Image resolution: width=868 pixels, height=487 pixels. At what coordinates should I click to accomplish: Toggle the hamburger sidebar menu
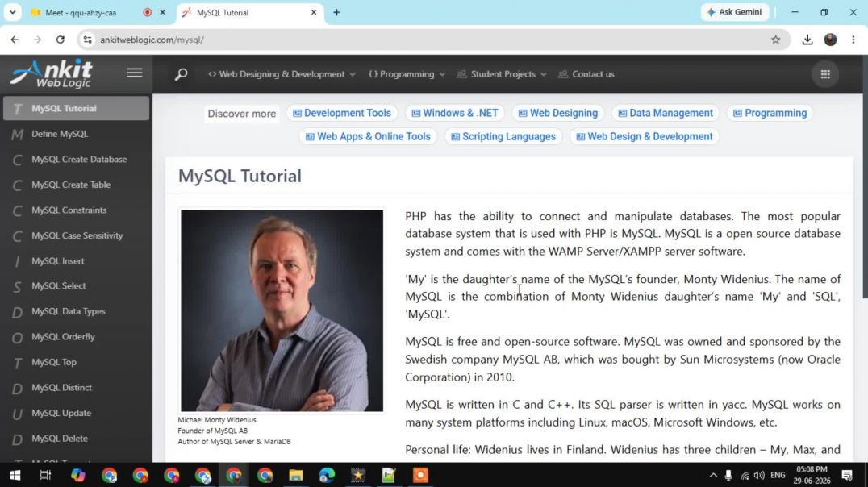(135, 73)
